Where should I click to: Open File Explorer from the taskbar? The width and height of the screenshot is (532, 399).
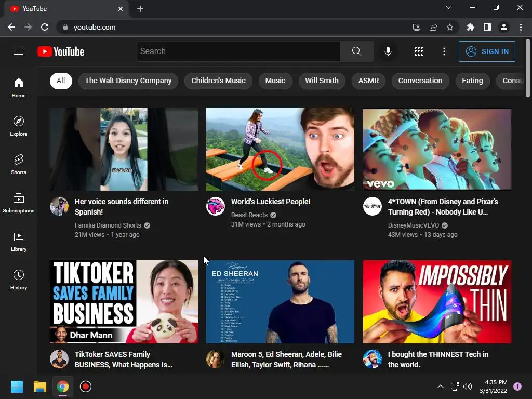coord(39,387)
